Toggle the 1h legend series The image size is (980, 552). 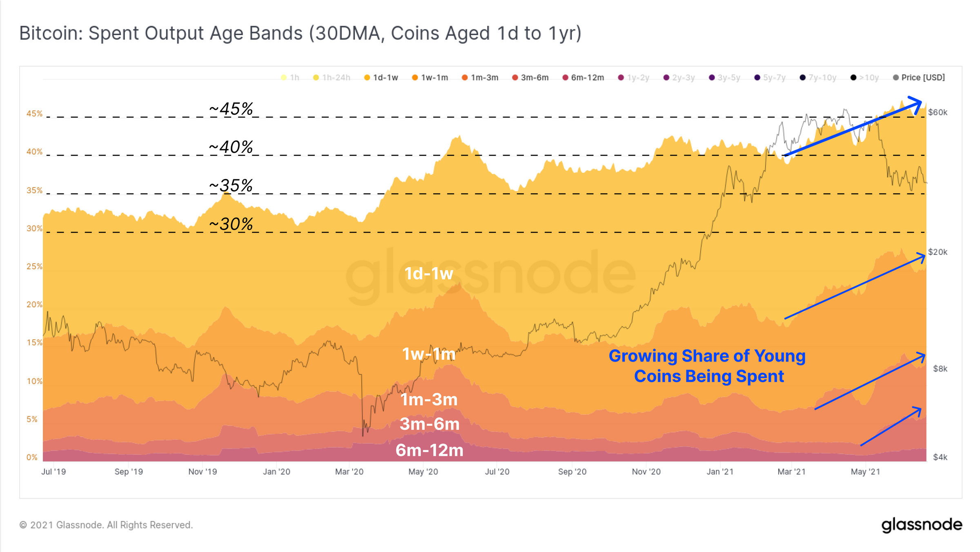(x=290, y=78)
